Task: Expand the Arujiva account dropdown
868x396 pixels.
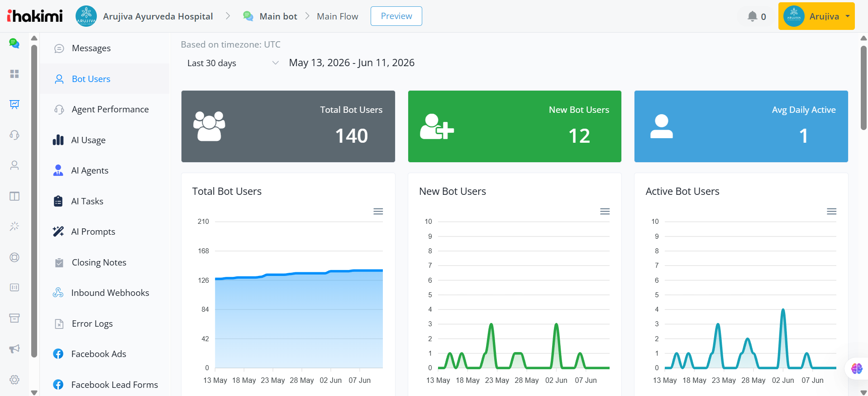Action: (816, 16)
